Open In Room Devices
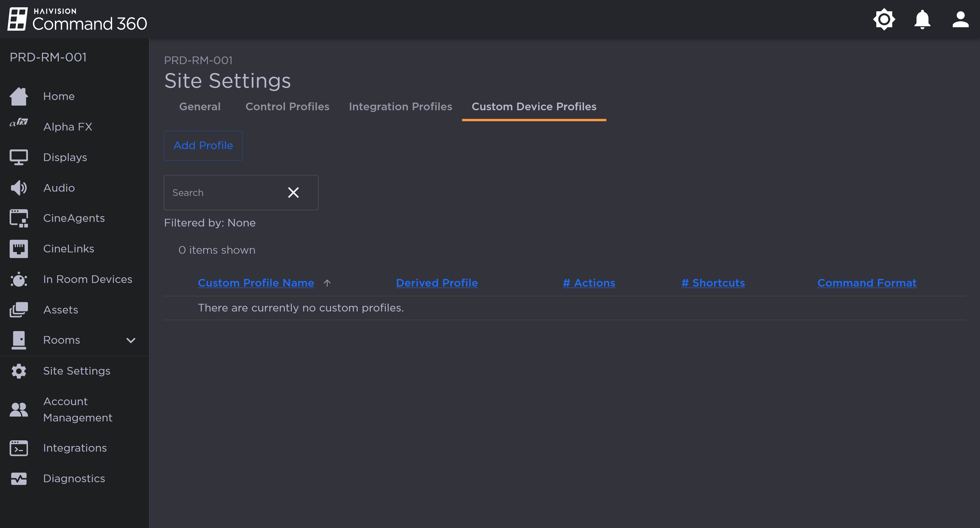This screenshot has width=980, height=528. pos(88,279)
